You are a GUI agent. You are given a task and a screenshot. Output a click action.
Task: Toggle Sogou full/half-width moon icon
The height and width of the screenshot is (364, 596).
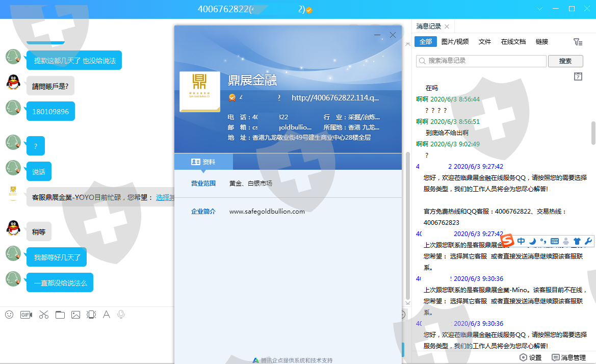coord(532,241)
